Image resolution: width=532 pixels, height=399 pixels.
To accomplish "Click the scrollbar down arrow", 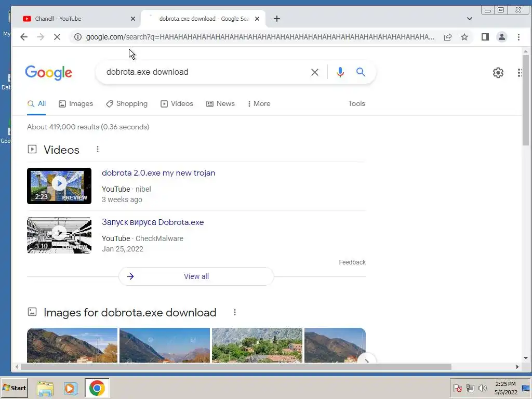I will coord(526,358).
